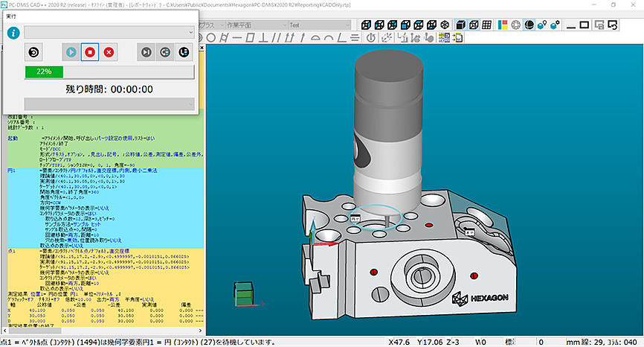Click the rectangle screen icon in top toolbar
Viewport: 644px width, 347px height.
[x=585, y=25]
